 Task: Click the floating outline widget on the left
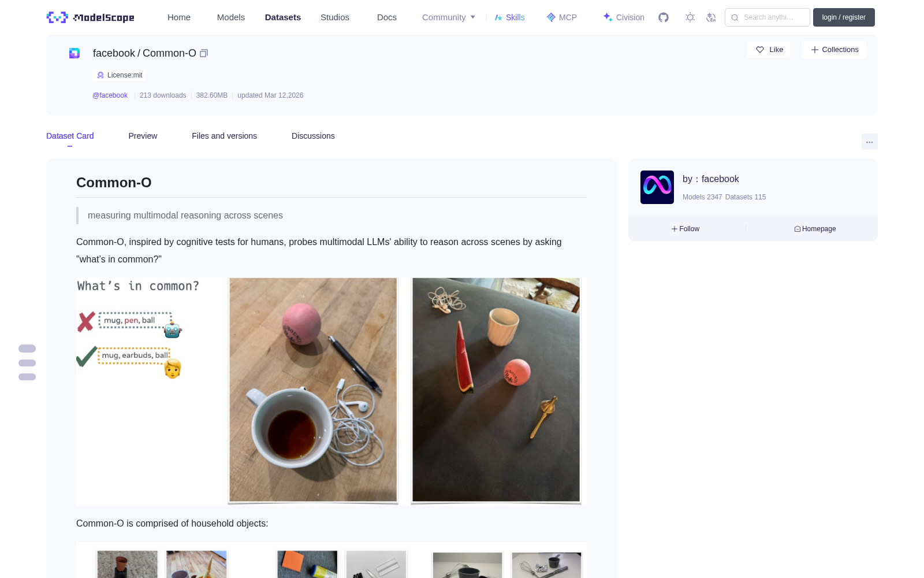click(x=27, y=362)
